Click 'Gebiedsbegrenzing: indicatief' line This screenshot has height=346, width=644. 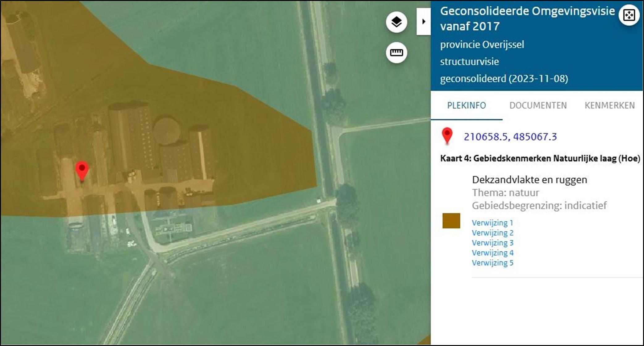[x=539, y=206]
